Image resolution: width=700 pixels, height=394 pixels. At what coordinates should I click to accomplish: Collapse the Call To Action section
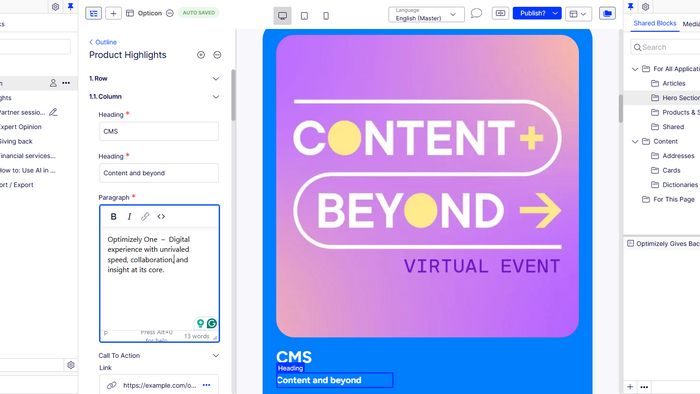point(216,356)
